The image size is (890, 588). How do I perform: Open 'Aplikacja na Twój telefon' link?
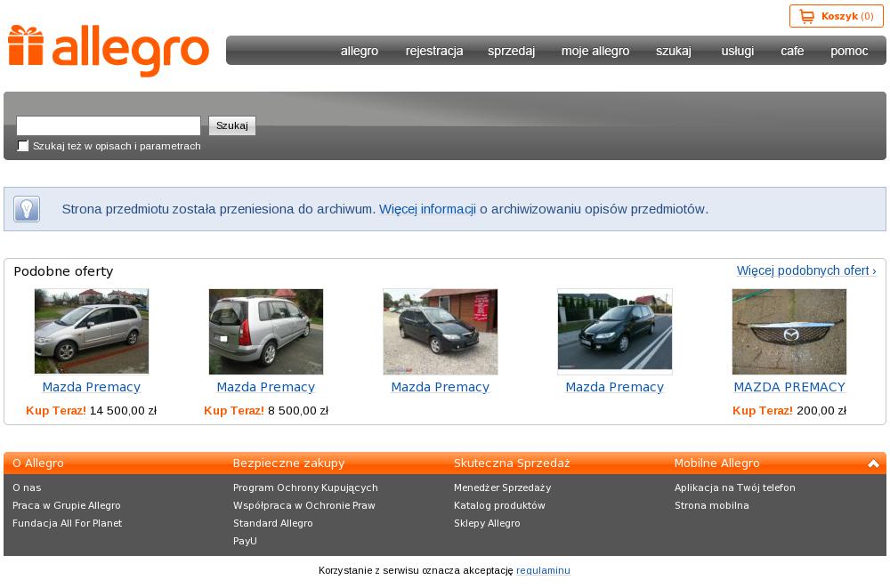(734, 487)
